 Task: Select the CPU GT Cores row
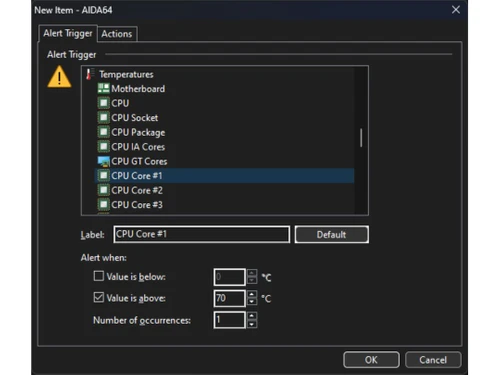(225, 161)
